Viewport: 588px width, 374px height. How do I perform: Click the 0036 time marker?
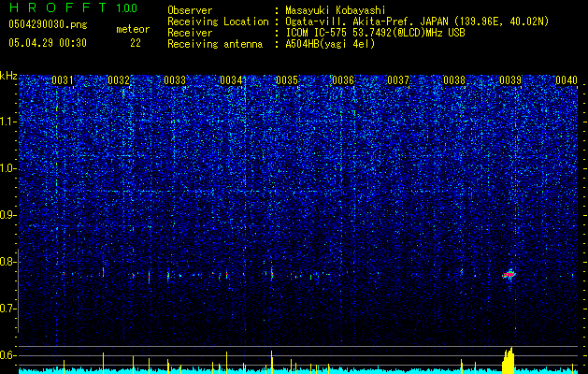tap(343, 80)
